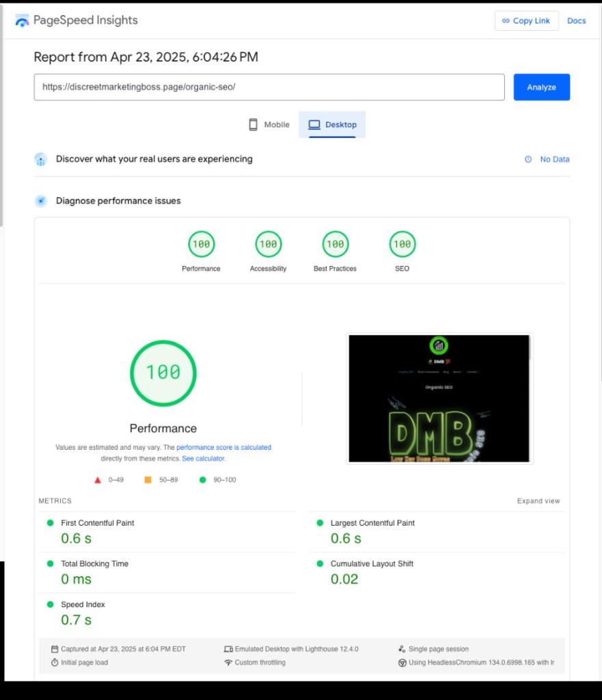Image resolution: width=602 pixels, height=700 pixels.
Task: Click the info icon next to No Data
Action: pos(527,159)
